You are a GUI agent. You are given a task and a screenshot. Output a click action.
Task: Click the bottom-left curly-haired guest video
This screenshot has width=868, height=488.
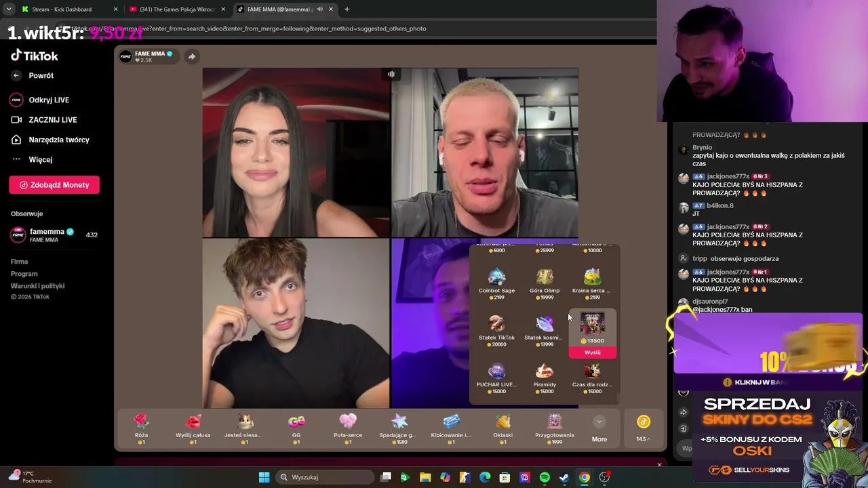pos(296,323)
